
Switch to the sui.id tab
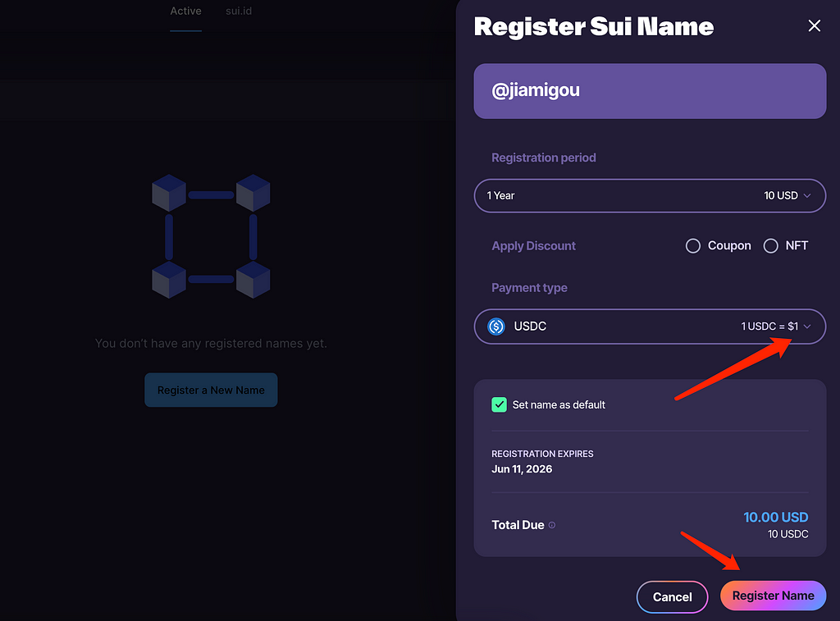coord(239,11)
